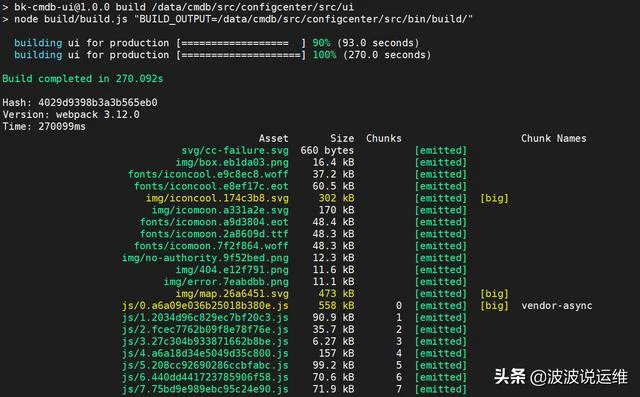The height and width of the screenshot is (397, 640).
Task: Click img/error.7eabdbb.png asset name
Action: click(226, 282)
